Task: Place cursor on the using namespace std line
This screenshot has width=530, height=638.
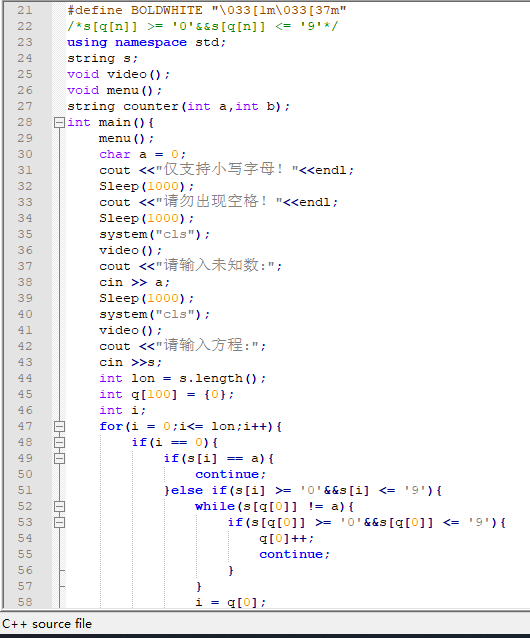Action: pyautogui.click(x=146, y=42)
